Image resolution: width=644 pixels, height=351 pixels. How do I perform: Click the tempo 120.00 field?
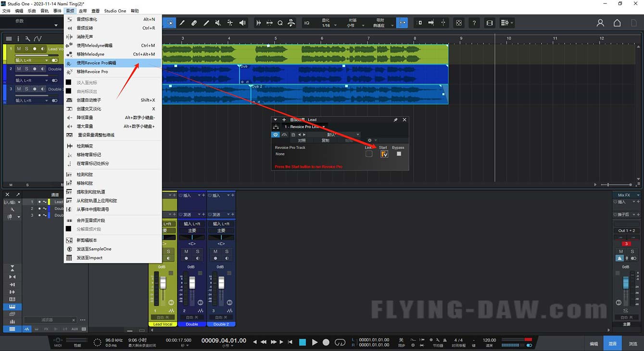[x=489, y=340]
